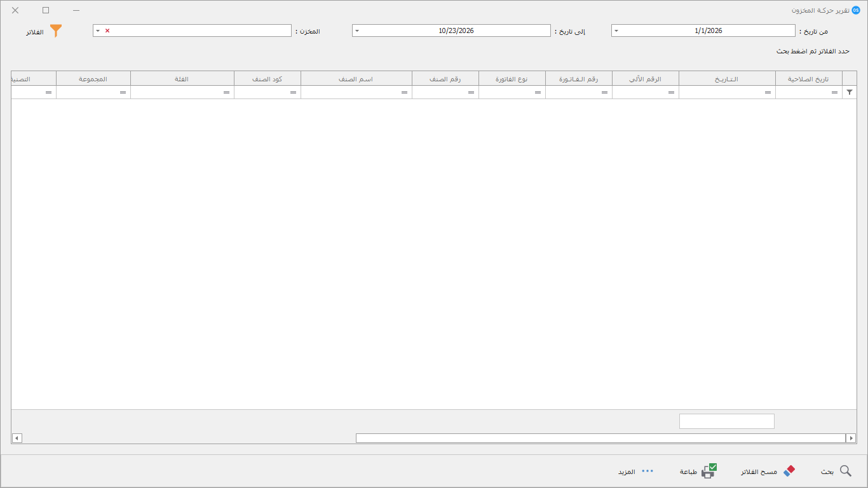This screenshot has width=868, height=488.
Task: Sort by the الفئة column header
Action: coord(182,79)
